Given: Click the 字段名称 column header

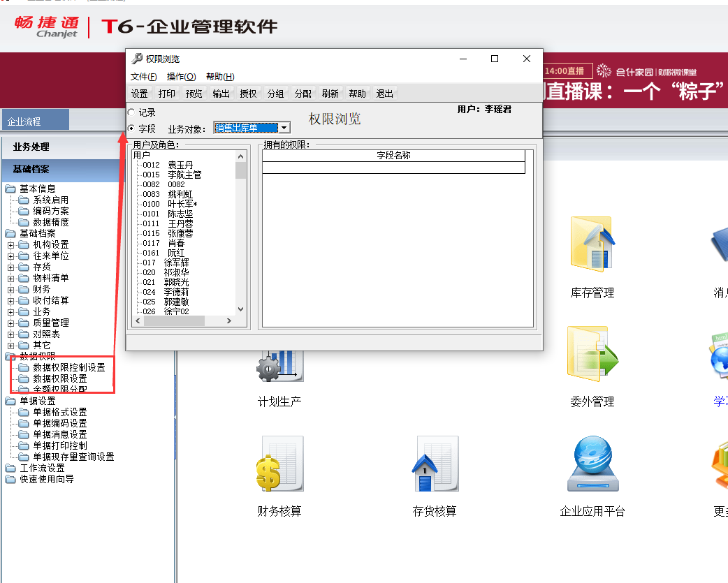Looking at the screenshot, I should pyautogui.click(x=394, y=156).
